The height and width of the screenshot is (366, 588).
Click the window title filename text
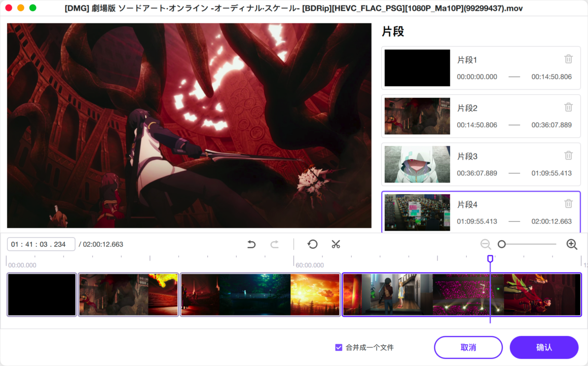[x=293, y=8]
